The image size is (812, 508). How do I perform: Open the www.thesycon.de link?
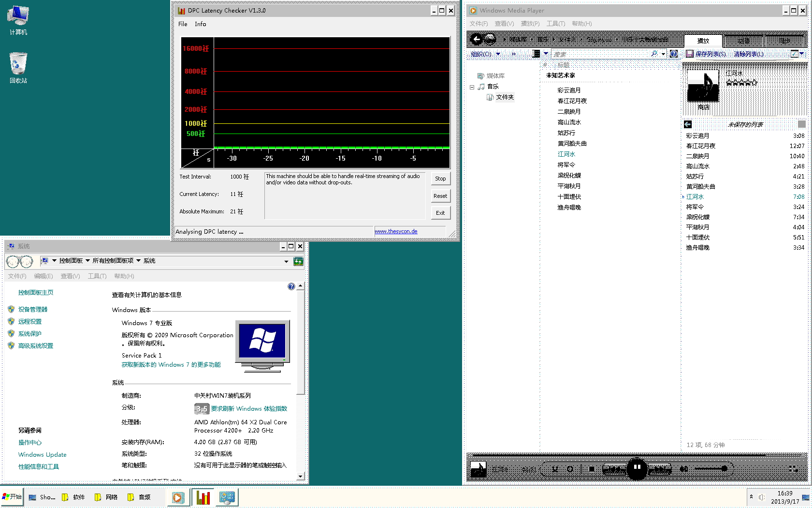click(x=396, y=231)
